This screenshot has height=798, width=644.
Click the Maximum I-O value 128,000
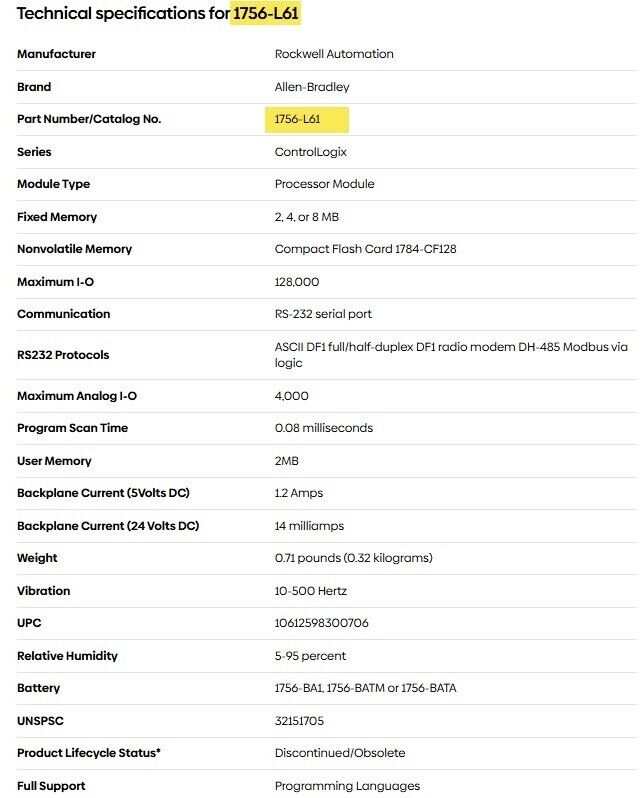pyautogui.click(x=297, y=282)
